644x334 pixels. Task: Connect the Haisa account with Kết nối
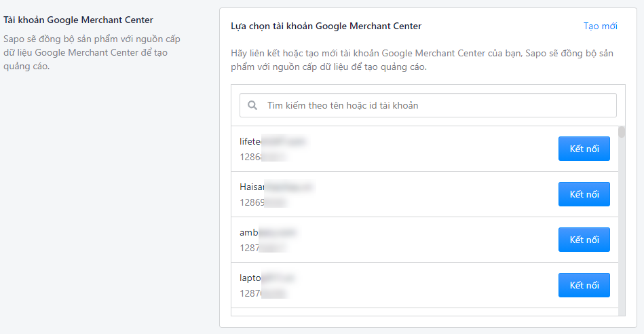tap(584, 194)
